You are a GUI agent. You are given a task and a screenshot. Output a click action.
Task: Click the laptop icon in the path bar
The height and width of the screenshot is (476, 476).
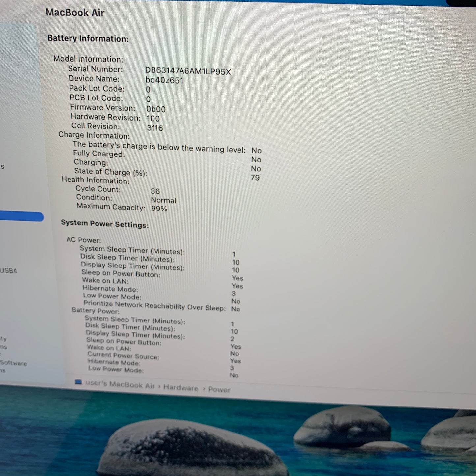[x=78, y=382]
